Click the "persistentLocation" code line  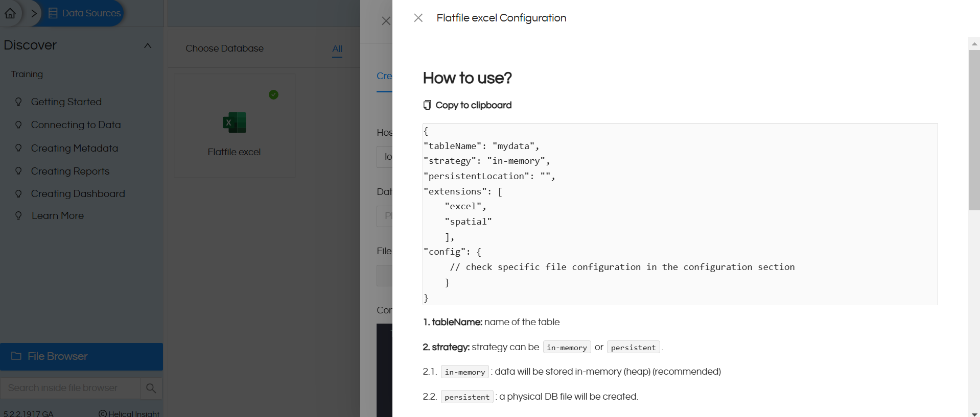pos(489,176)
